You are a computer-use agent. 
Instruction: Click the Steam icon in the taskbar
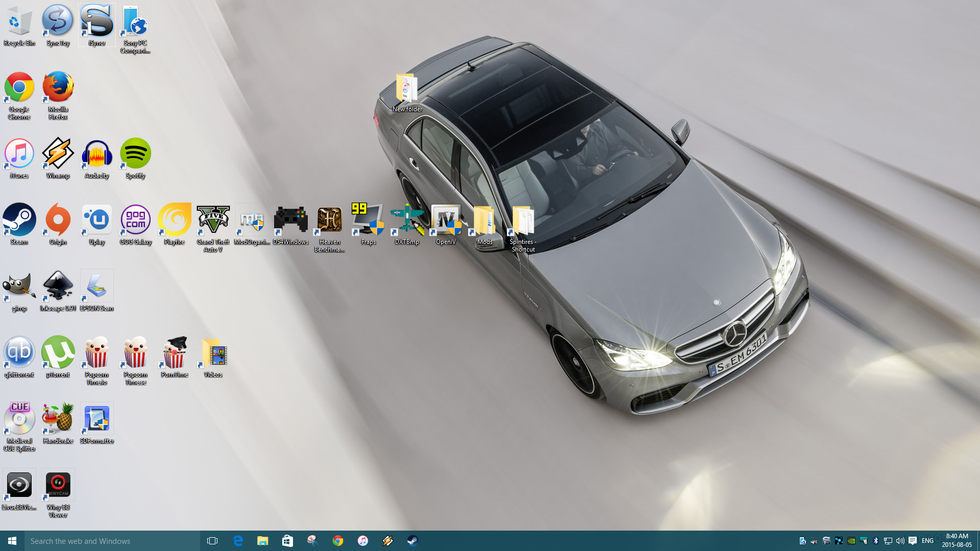(412, 541)
